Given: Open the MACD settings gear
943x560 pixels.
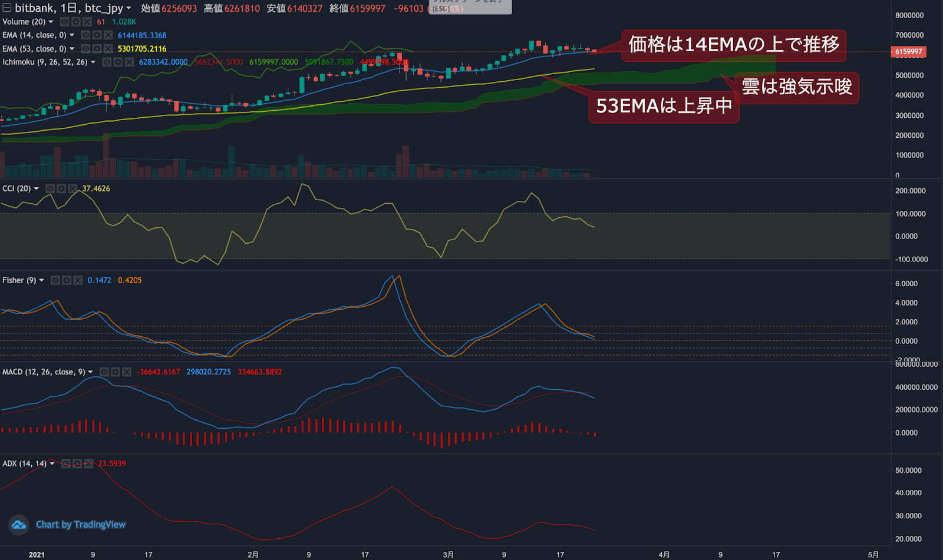Looking at the screenshot, I should pyautogui.click(x=116, y=372).
